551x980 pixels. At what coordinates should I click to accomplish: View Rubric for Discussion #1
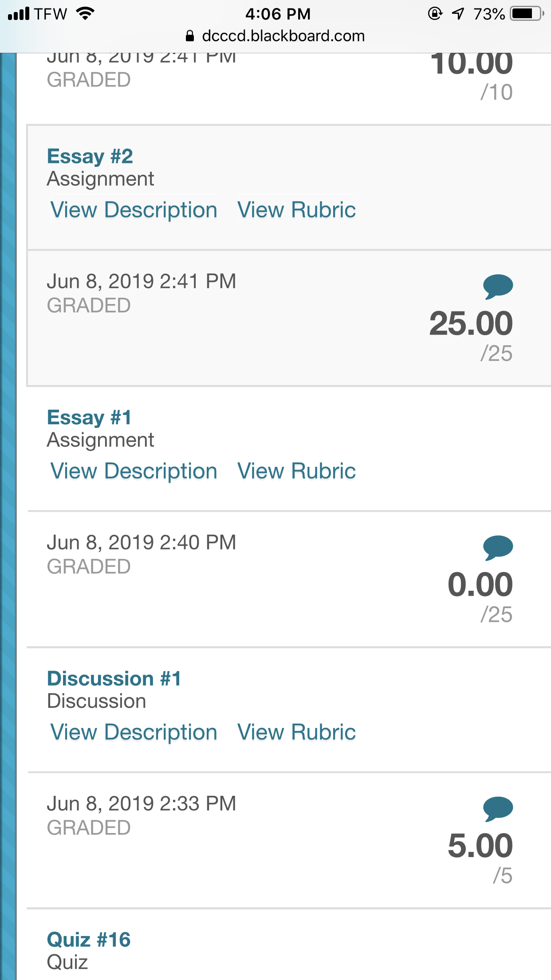tap(296, 732)
